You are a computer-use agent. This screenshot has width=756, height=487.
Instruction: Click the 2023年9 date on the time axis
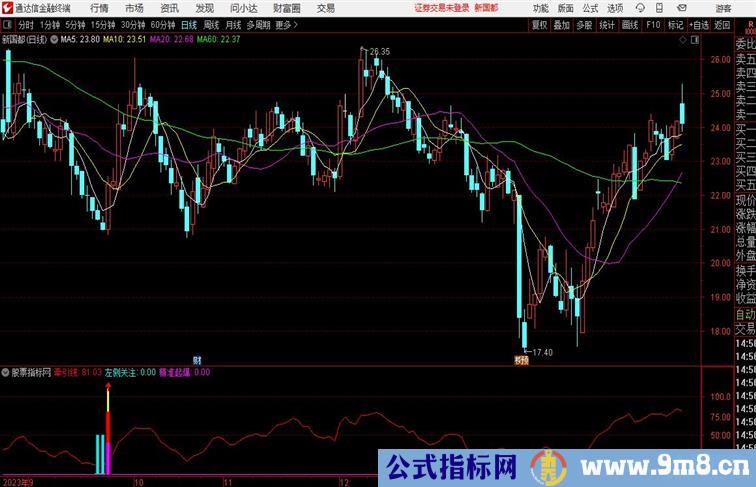tap(18, 480)
